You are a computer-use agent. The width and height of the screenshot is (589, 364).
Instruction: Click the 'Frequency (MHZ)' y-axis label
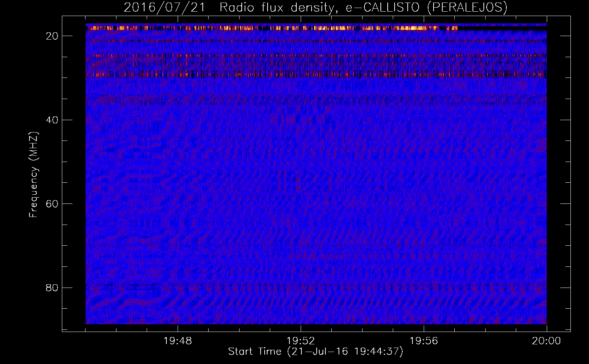tap(33, 175)
